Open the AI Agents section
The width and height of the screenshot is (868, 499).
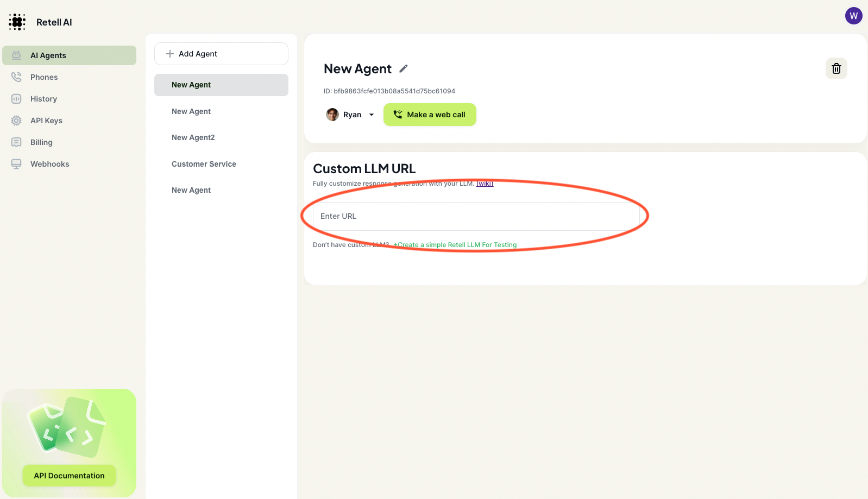pyautogui.click(x=69, y=55)
